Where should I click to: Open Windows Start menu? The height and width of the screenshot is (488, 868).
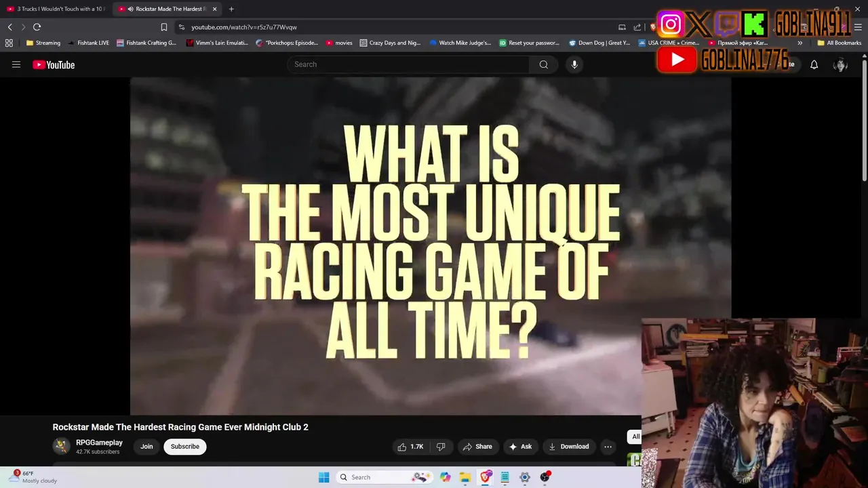[x=324, y=477]
